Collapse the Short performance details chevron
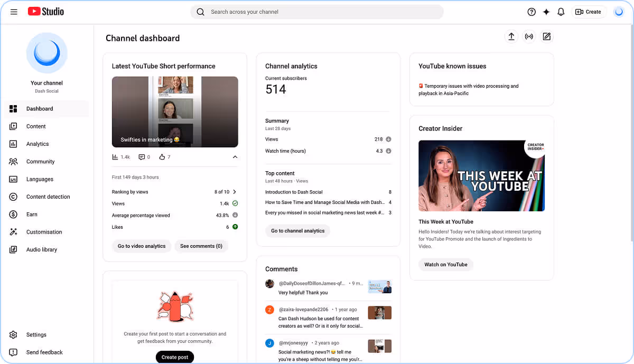Viewport: 634px width, 364px height. (235, 156)
